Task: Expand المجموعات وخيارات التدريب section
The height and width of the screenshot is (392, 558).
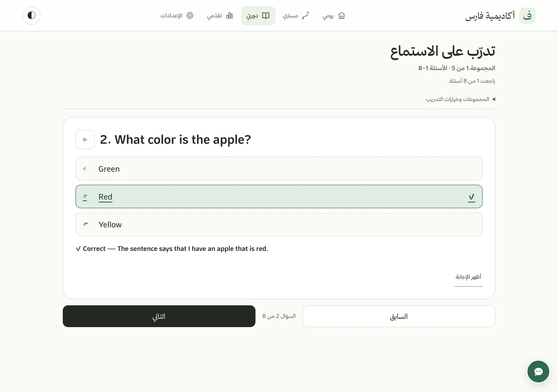Action: (x=461, y=99)
